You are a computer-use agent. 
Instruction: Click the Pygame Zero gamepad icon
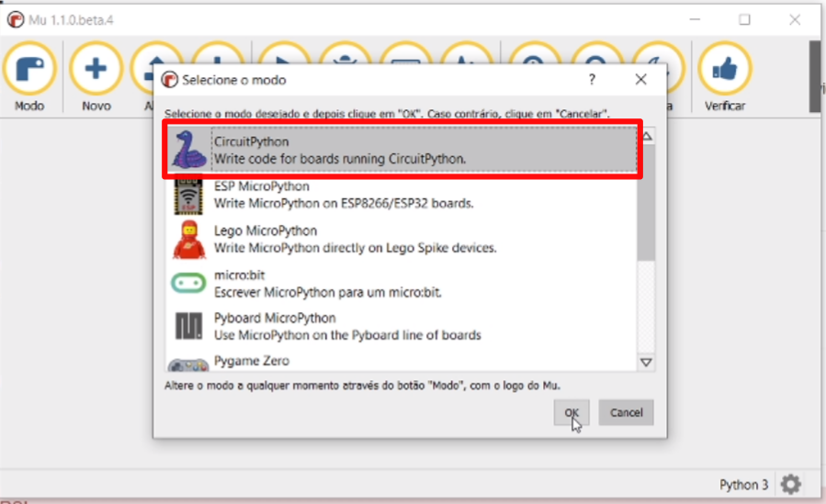point(188,364)
